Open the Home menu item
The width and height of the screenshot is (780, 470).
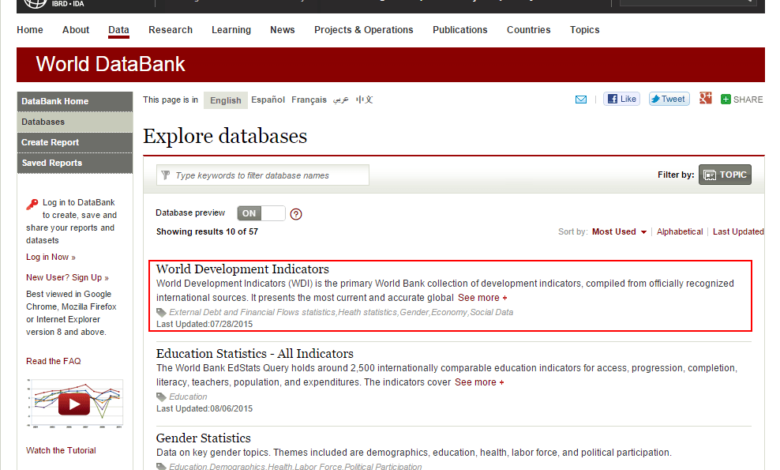click(30, 30)
